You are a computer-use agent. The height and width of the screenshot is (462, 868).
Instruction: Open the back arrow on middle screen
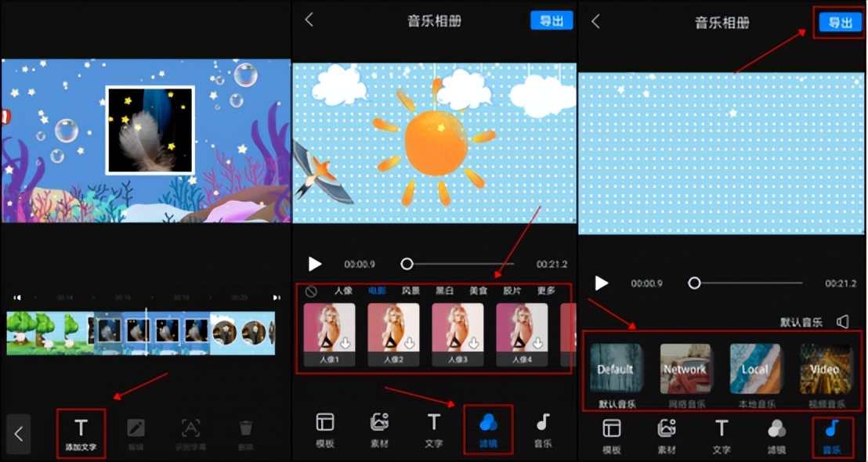point(307,21)
